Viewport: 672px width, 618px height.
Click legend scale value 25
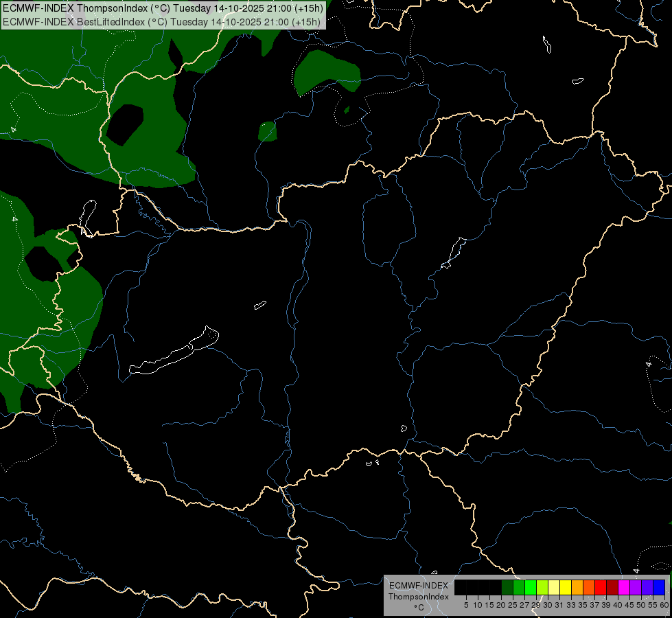(x=513, y=605)
